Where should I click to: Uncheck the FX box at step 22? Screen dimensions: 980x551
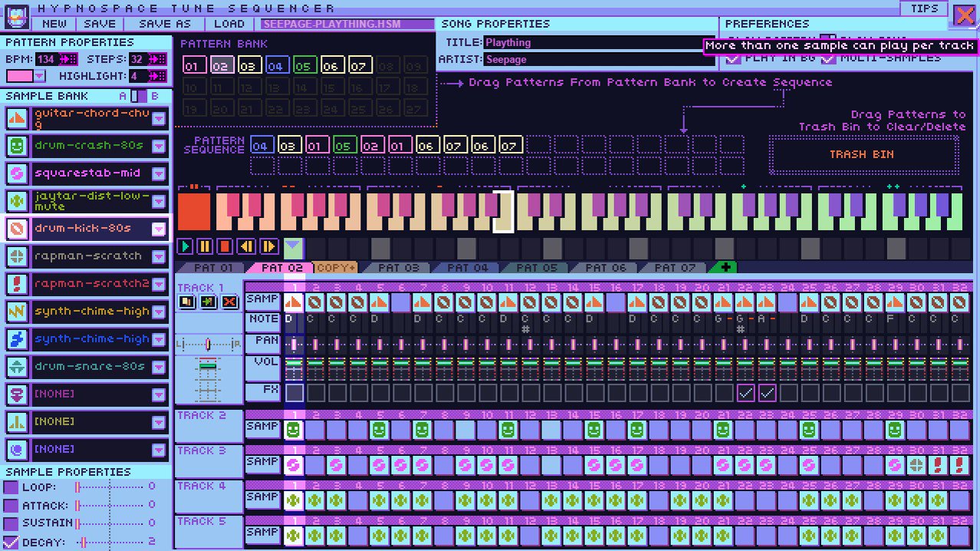click(x=745, y=393)
